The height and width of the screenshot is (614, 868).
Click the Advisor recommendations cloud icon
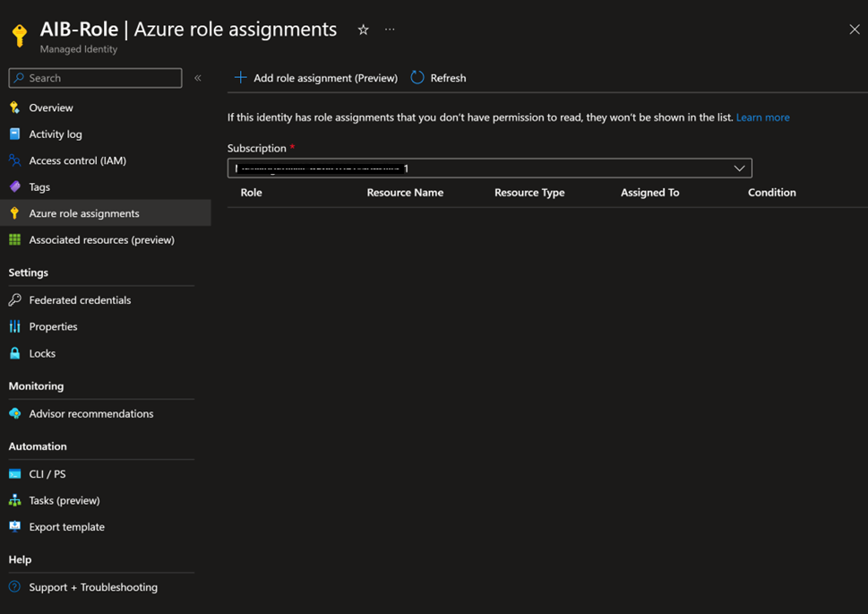(15, 413)
